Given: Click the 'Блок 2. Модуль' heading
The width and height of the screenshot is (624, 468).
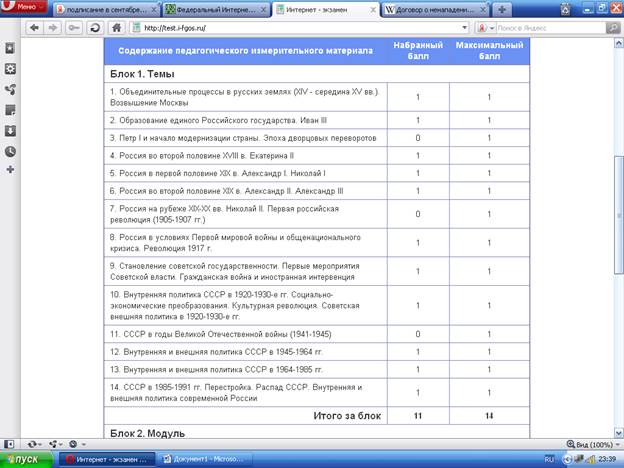Looking at the screenshot, I should tap(147, 433).
